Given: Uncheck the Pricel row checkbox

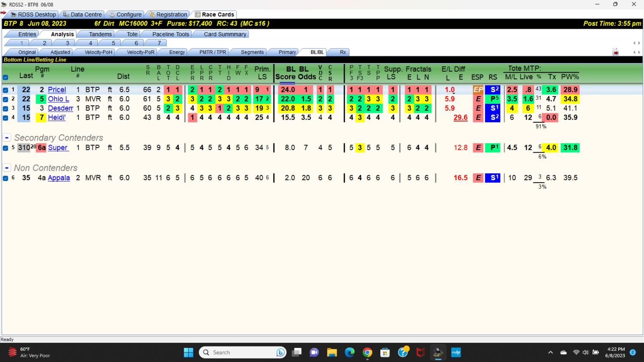Looking at the screenshot, I should (6, 90).
